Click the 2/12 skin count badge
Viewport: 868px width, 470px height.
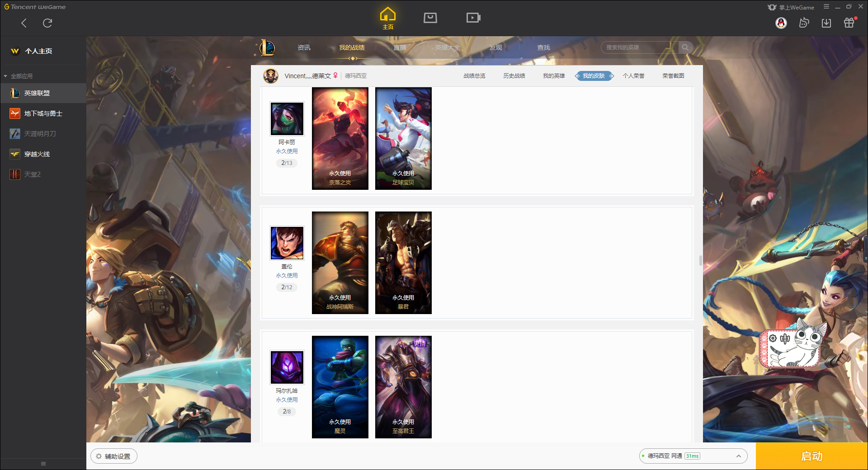287,287
